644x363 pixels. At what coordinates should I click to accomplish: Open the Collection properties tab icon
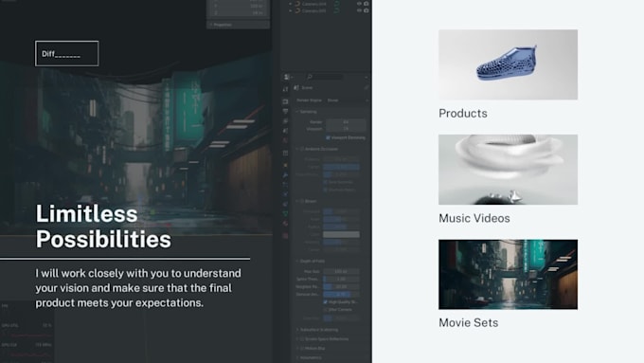pos(285,154)
